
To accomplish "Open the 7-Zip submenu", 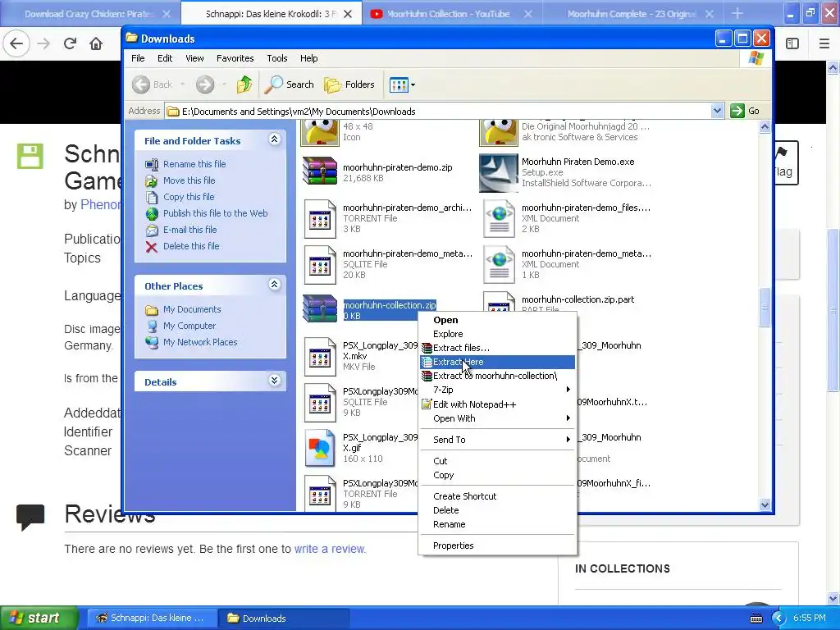I will click(x=497, y=390).
